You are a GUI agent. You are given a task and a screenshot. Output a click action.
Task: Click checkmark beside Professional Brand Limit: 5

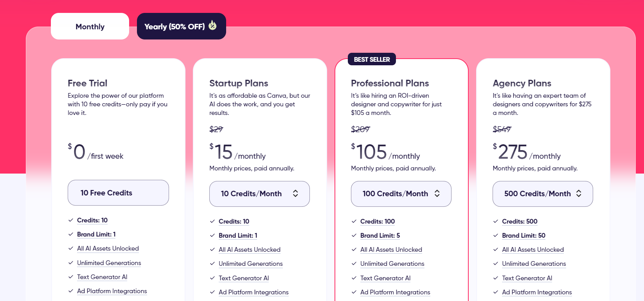(x=354, y=235)
